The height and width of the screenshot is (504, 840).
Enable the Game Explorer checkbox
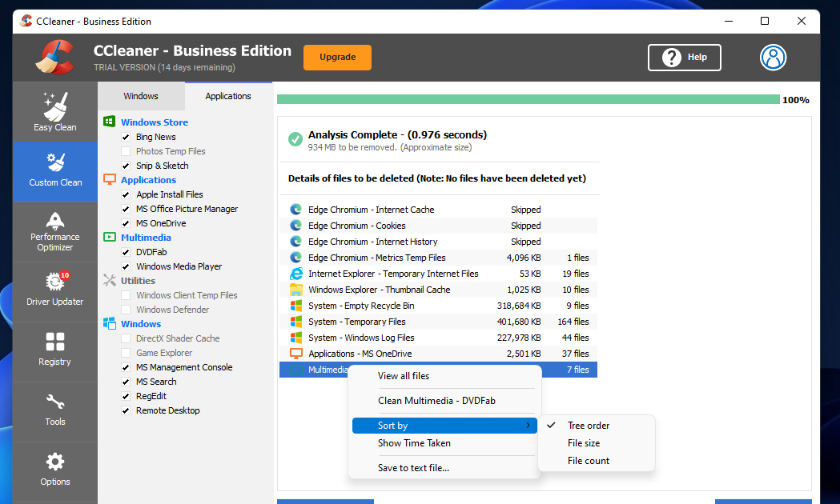click(x=126, y=353)
